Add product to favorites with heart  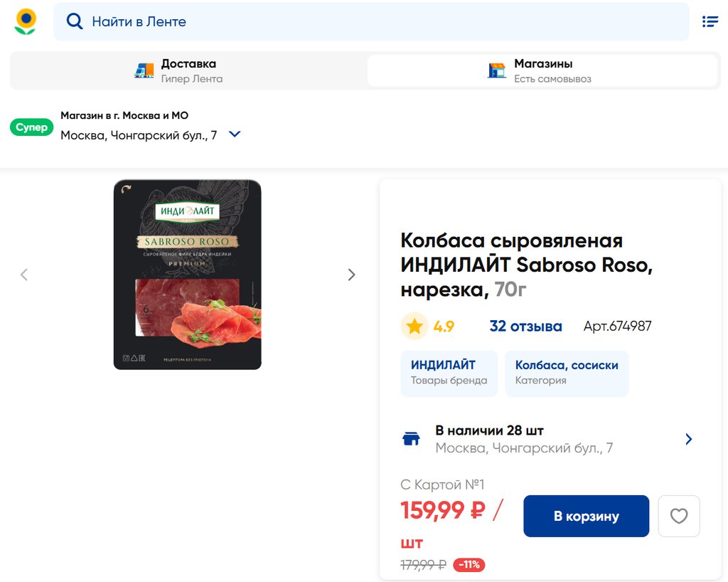click(679, 516)
